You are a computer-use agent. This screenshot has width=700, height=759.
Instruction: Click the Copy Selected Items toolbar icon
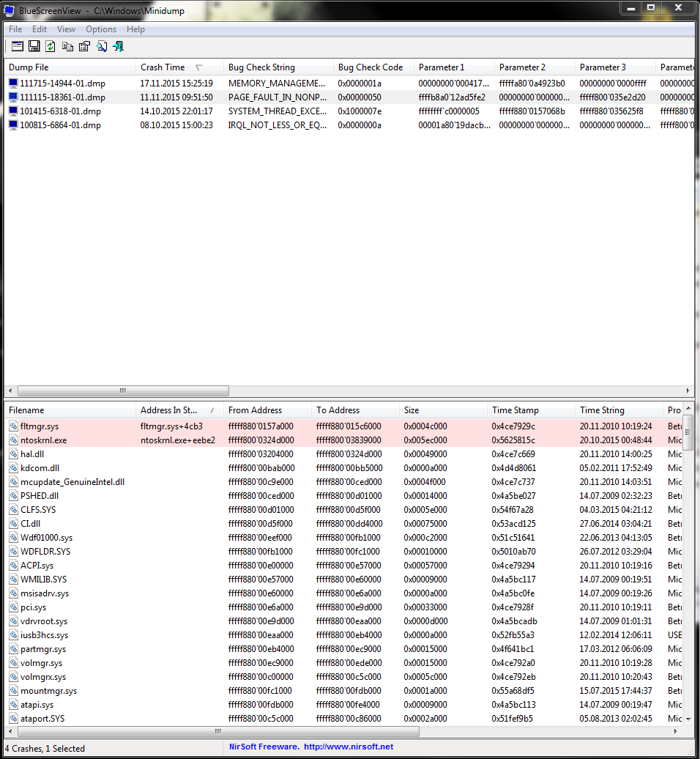click(67, 46)
